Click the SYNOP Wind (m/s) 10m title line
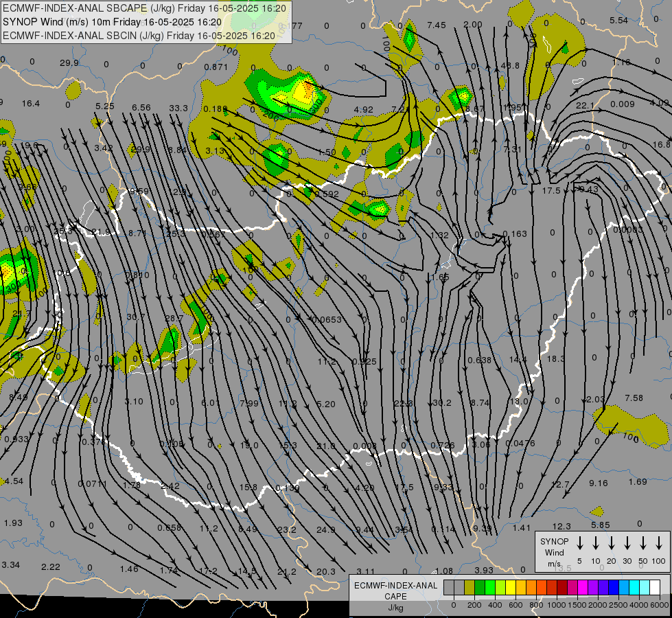The height and width of the screenshot is (618, 672). [x=112, y=22]
